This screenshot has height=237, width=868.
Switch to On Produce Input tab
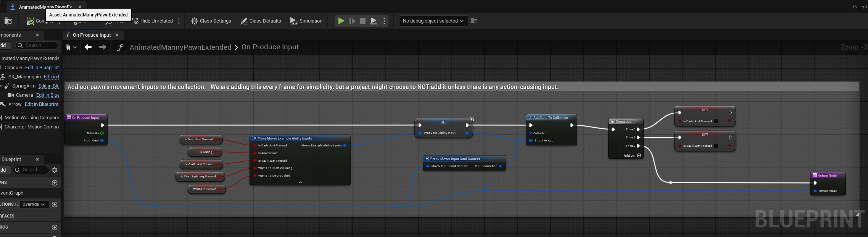[92, 35]
